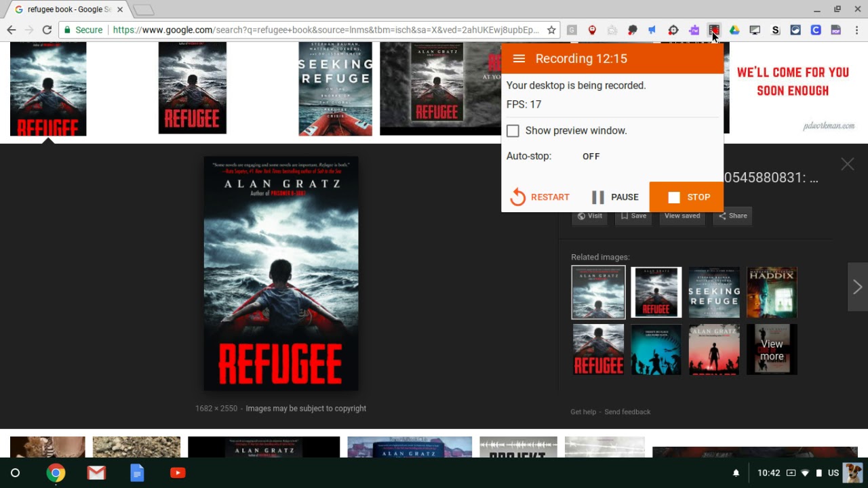868x488 pixels.
Task: Pause the screen recording
Action: tap(615, 197)
